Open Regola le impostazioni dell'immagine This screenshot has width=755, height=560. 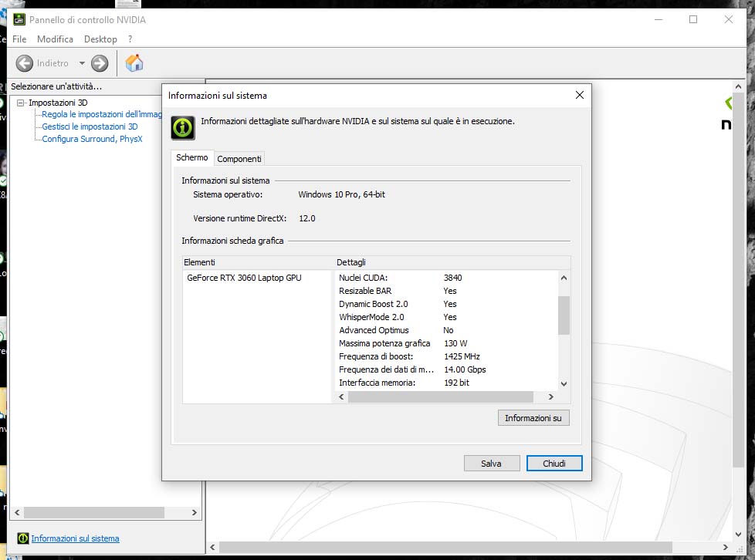tap(101, 114)
